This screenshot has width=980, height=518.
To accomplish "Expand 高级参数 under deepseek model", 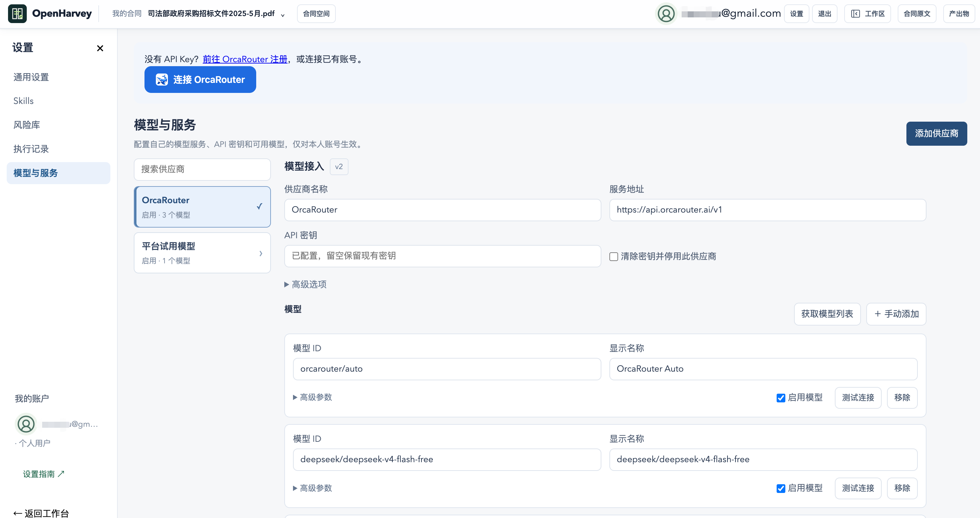I will pyautogui.click(x=312, y=488).
